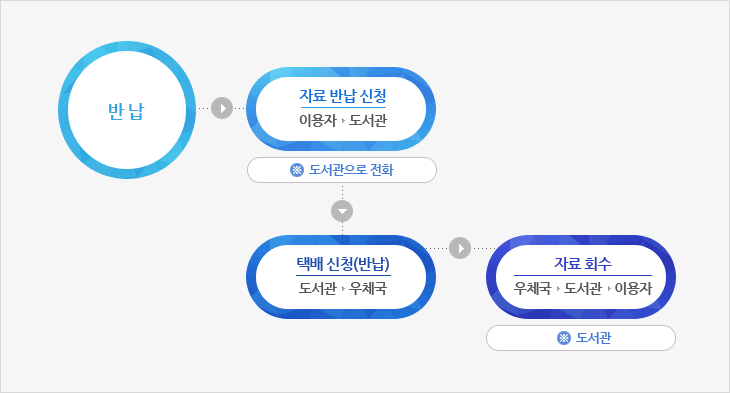Click 이용자 text in the 자료 회수 step
This screenshot has height=393, width=730.
[x=633, y=289]
